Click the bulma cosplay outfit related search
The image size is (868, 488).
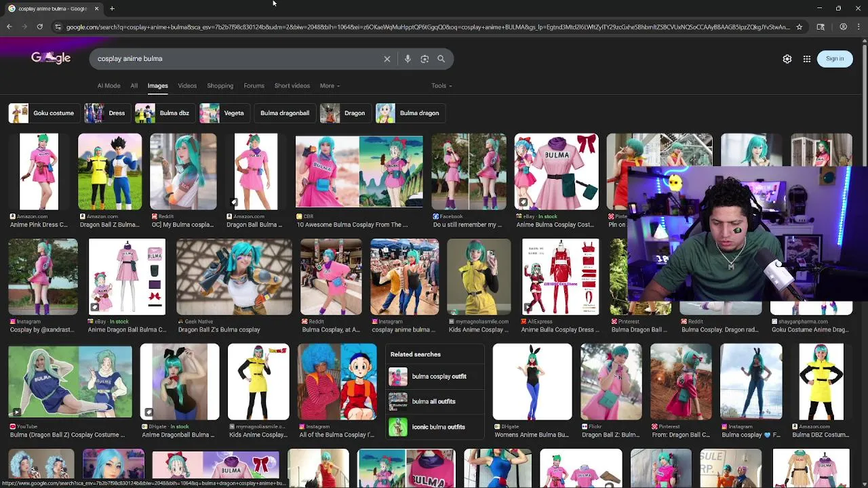tap(435, 377)
